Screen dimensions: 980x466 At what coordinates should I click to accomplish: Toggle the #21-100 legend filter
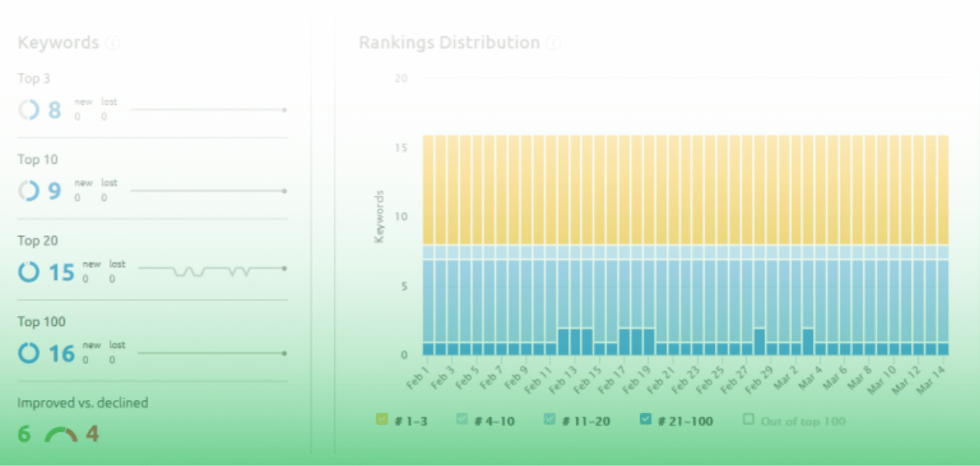click(646, 418)
